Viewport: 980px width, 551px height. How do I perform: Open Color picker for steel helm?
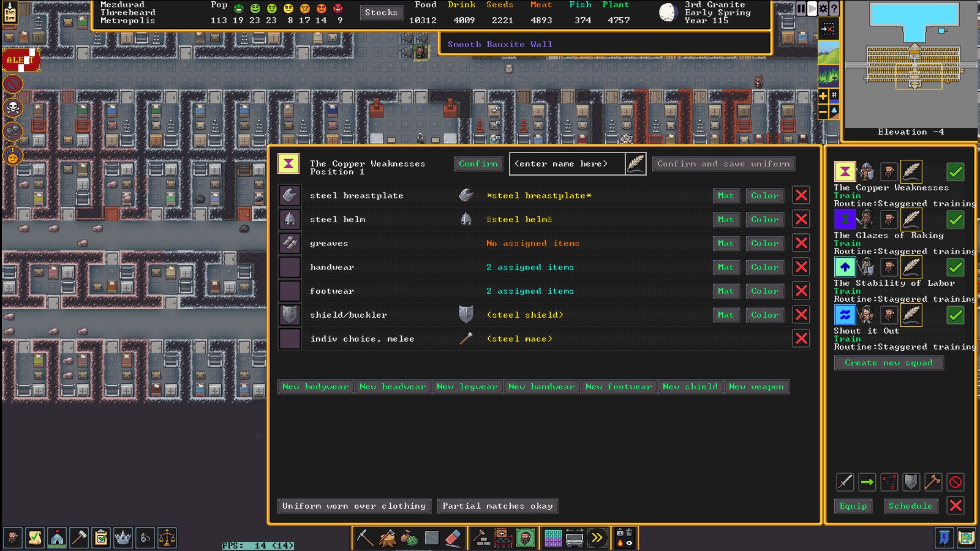point(764,219)
